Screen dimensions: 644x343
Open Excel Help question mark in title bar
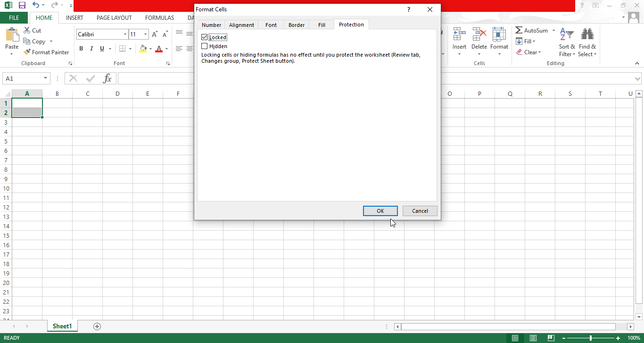[x=583, y=5]
